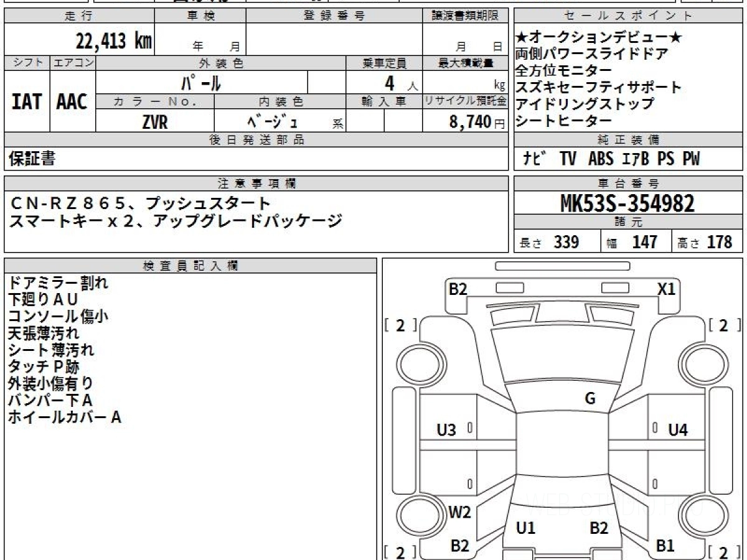This screenshot has height=560, width=747.
Task: Click the CN-RZ865、プッシュスタート note
Action: [x=141, y=203]
